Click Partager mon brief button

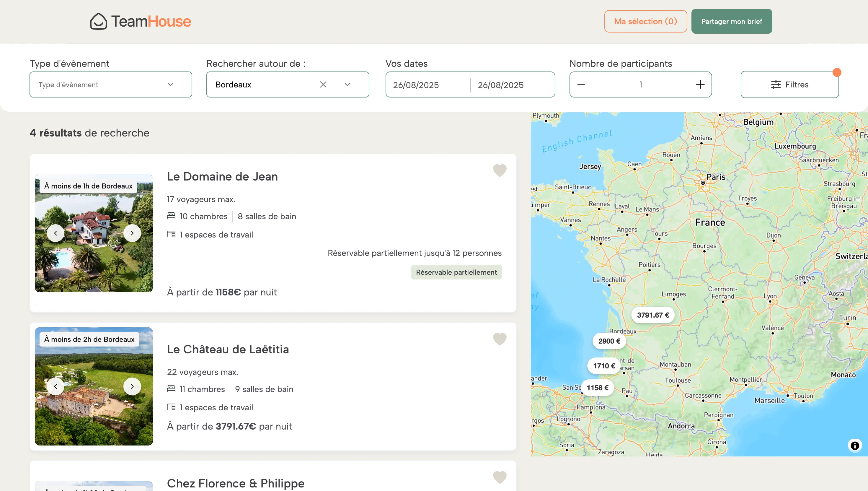coord(731,21)
